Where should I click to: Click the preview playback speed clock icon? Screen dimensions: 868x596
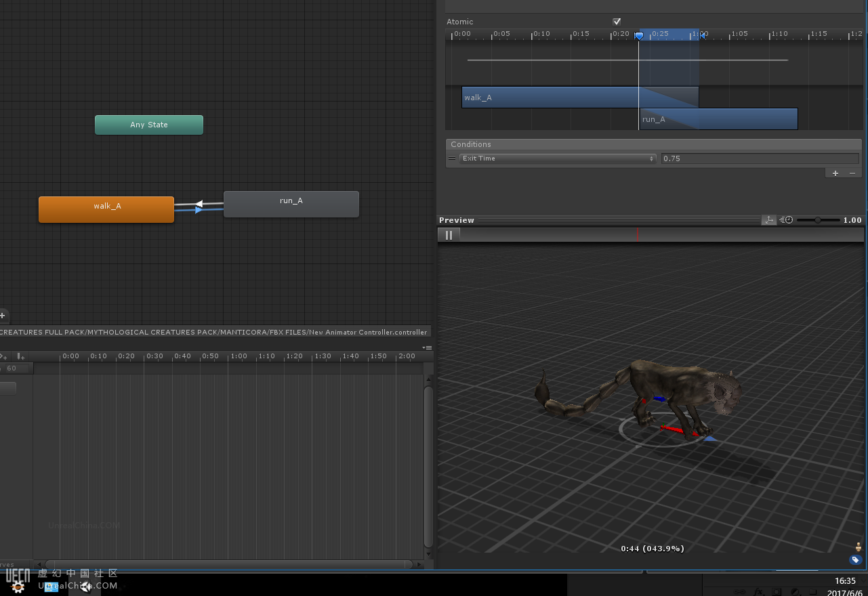point(786,220)
